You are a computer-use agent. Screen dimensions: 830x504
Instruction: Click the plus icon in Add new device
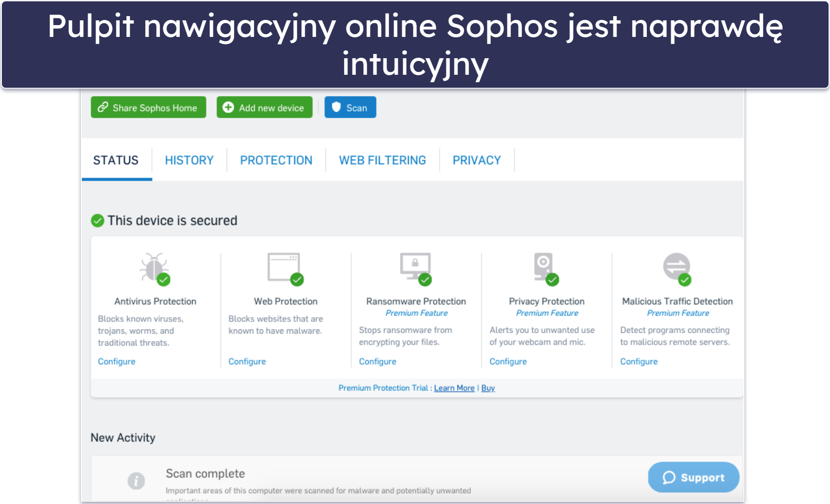coord(228,107)
